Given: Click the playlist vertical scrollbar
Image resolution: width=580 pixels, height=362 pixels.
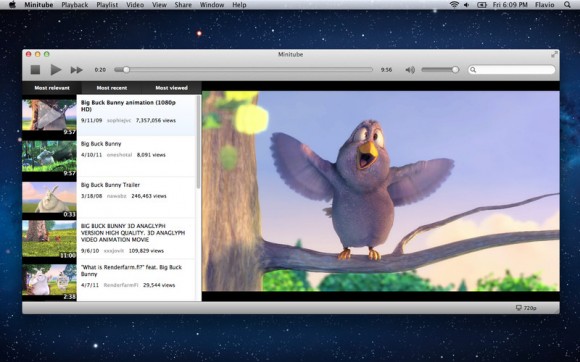Looking at the screenshot, I should tap(198, 142).
